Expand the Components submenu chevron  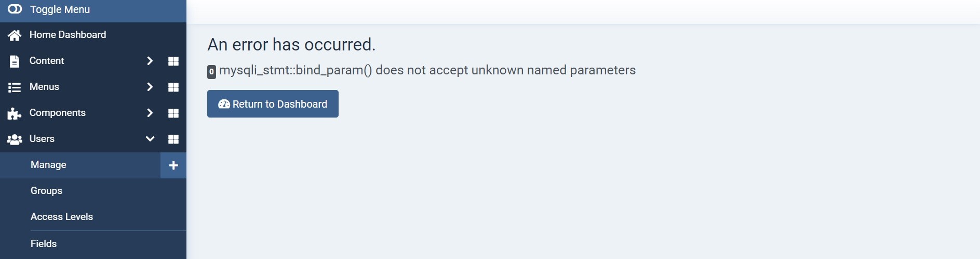(x=150, y=113)
